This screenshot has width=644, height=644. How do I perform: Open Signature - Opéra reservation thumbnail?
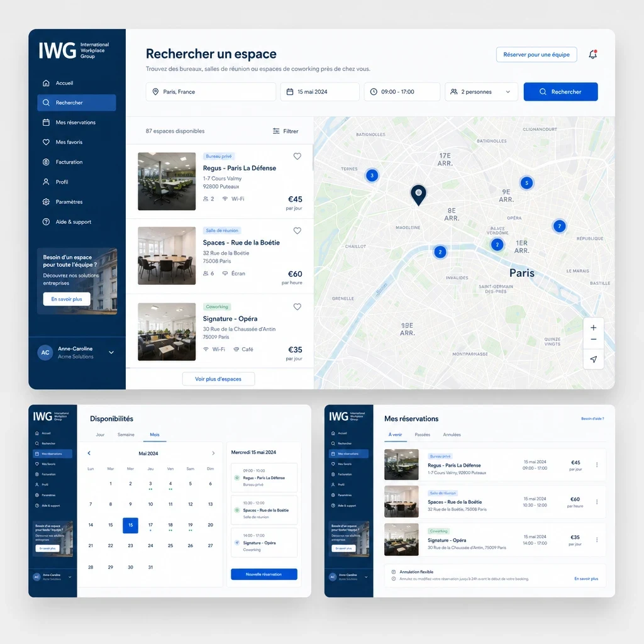pos(401,539)
